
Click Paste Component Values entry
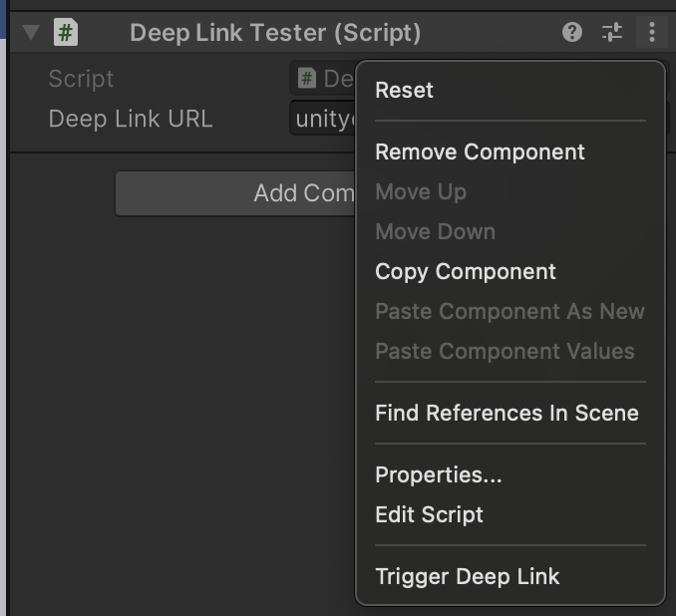point(504,351)
